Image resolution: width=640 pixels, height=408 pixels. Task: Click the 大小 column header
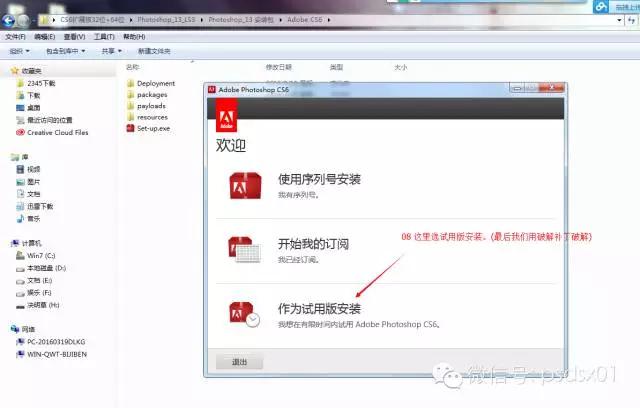pyautogui.click(x=400, y=67)
